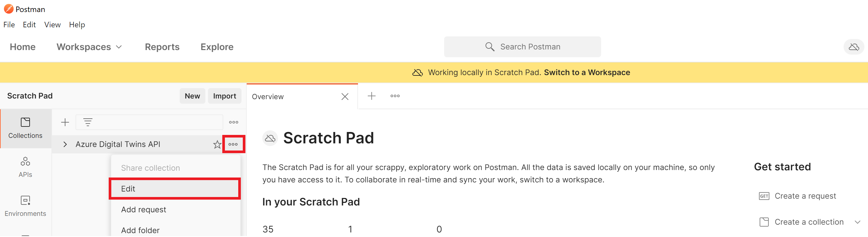The height and width of the screenshot is (237, 868).
Task: Choose Edit in context menu
Action: [x=174, y=189]
